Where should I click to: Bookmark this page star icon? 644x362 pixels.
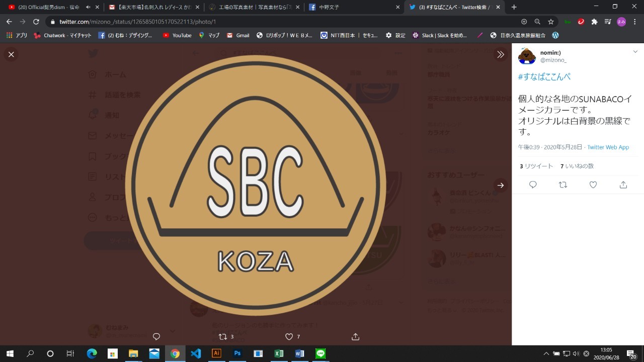click(x=551, y=22)
